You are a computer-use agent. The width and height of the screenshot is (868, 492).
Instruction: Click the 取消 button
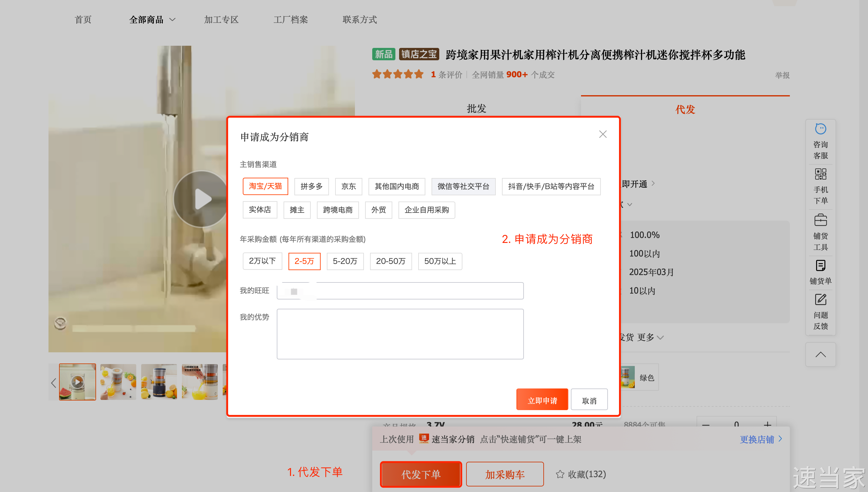589,401
